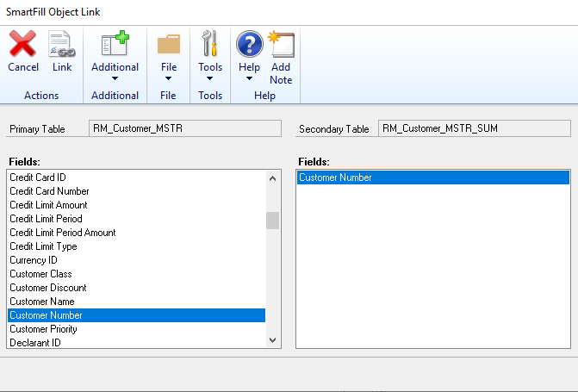Click the scroll down arrow of fields list
This screenshot has width=578, height=392.
[x=273, y=340]
